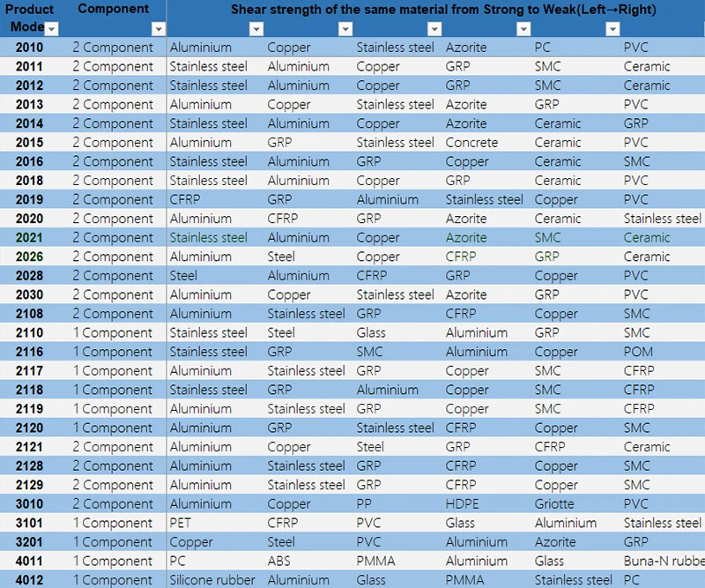This screenshot has height=588, width=705.
Task: Select the Copper cell in row 2119
Action: click(467, 409)
